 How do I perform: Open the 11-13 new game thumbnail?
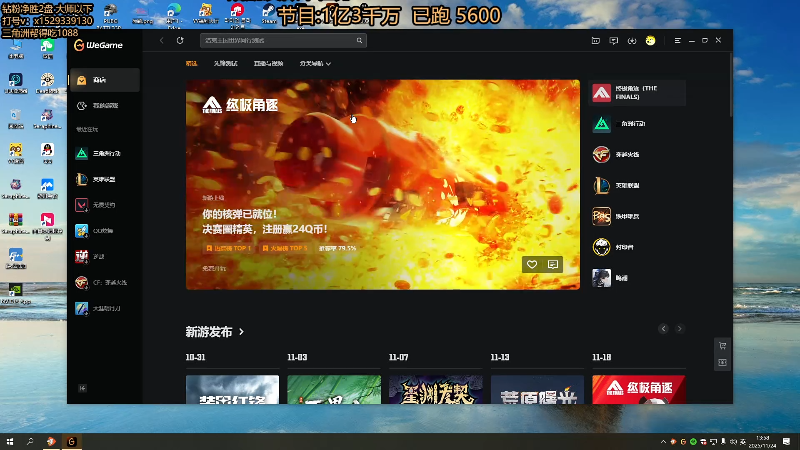[x=537, y=390]
